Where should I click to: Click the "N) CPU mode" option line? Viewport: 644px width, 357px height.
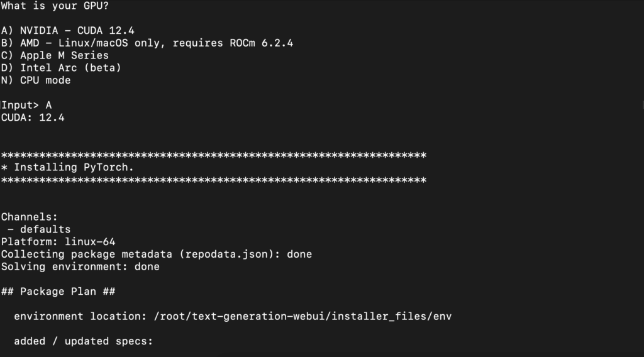[36, 80]
